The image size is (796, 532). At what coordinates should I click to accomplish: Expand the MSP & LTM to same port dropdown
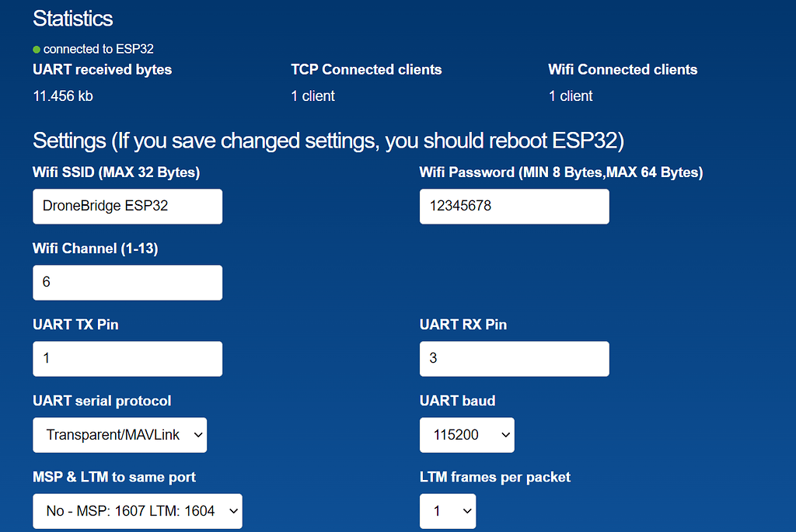click(137, 511)
